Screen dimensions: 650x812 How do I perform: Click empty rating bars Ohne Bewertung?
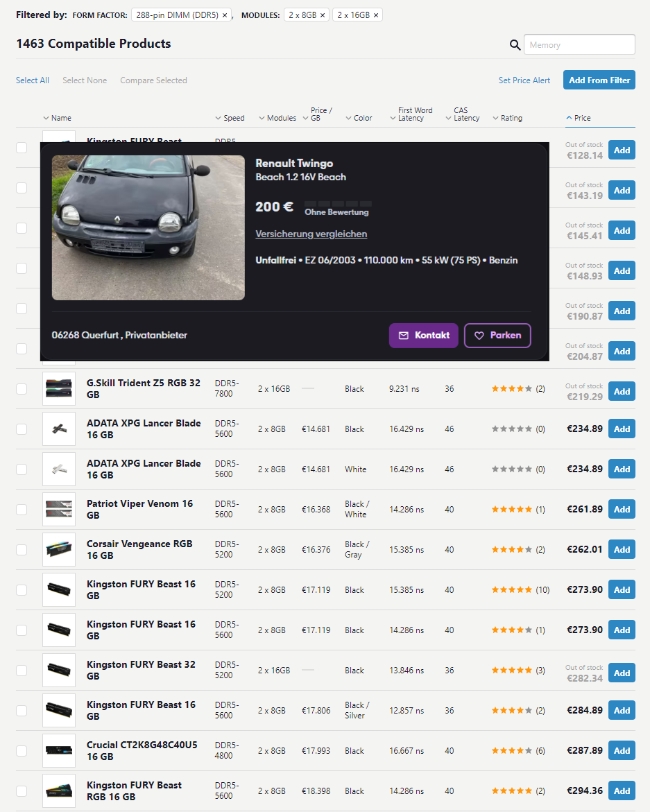[x=338, y=204]
